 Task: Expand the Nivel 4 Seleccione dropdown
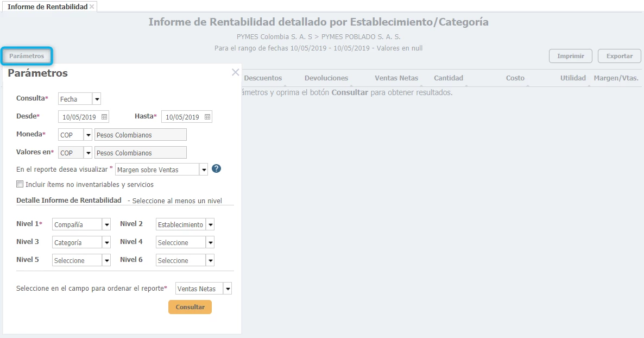210,242
